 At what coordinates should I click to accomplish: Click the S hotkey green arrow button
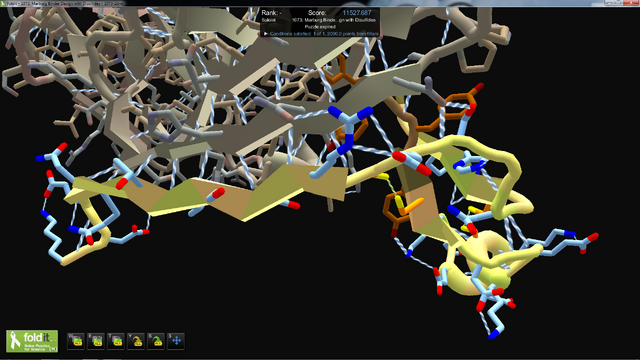click(x=156, y=341)
